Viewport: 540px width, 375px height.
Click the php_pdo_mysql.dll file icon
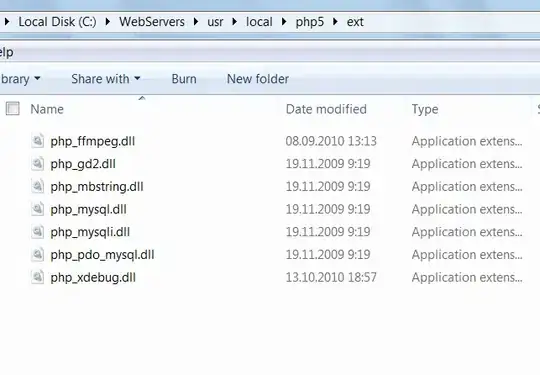(38, 254)
